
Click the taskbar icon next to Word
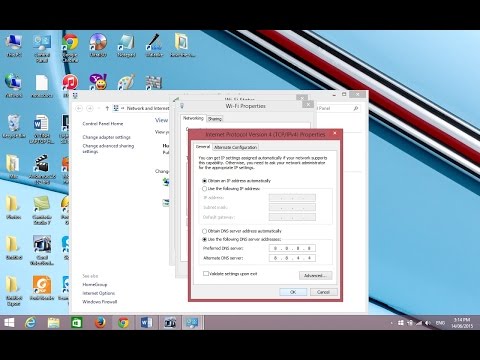click(x=170, y=323)
